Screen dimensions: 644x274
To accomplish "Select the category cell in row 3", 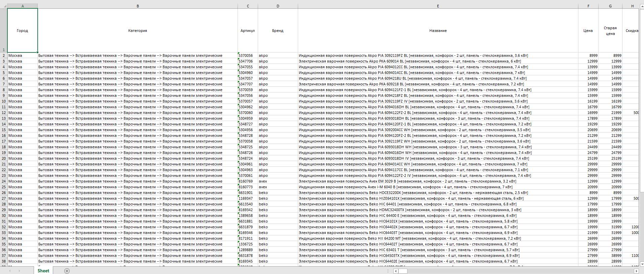I will (138, 61).
